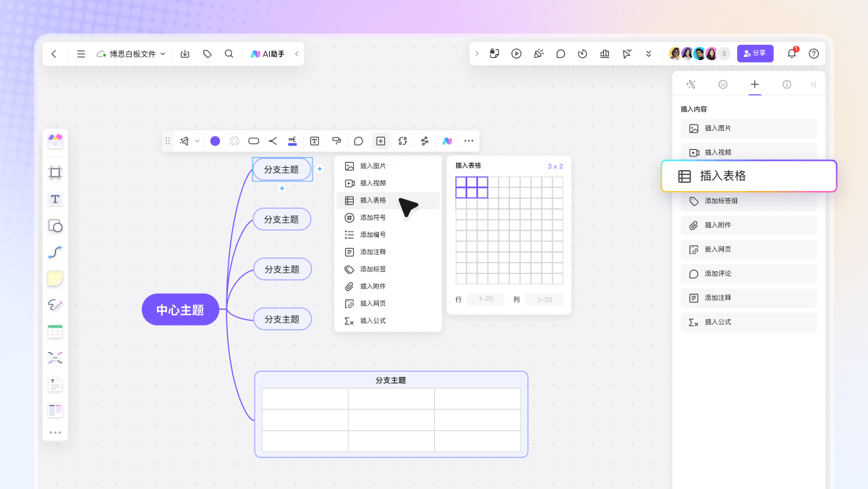Viewport: 868px width, 489px height.
Task: Click the 行 row number input field
Action: [x=485, y=299]
